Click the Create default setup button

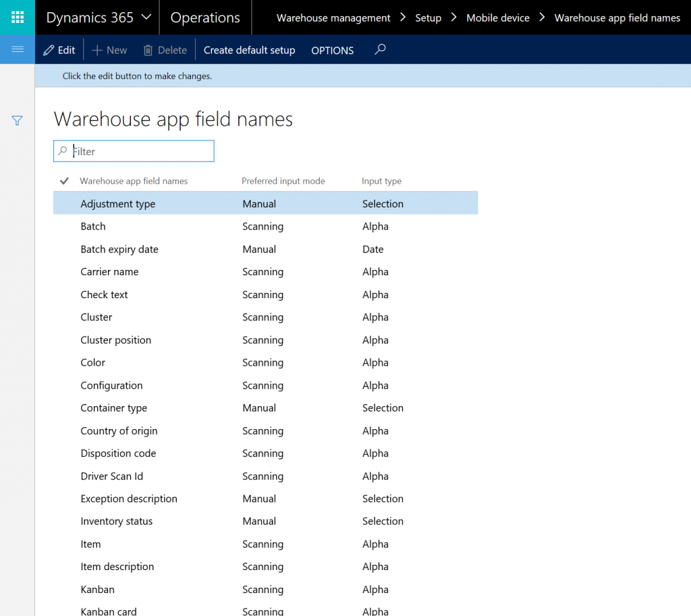coord(248,50)
